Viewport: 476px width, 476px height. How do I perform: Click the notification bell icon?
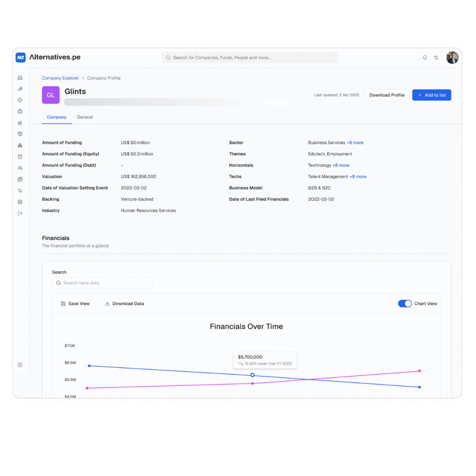click(x=424, y=58)
